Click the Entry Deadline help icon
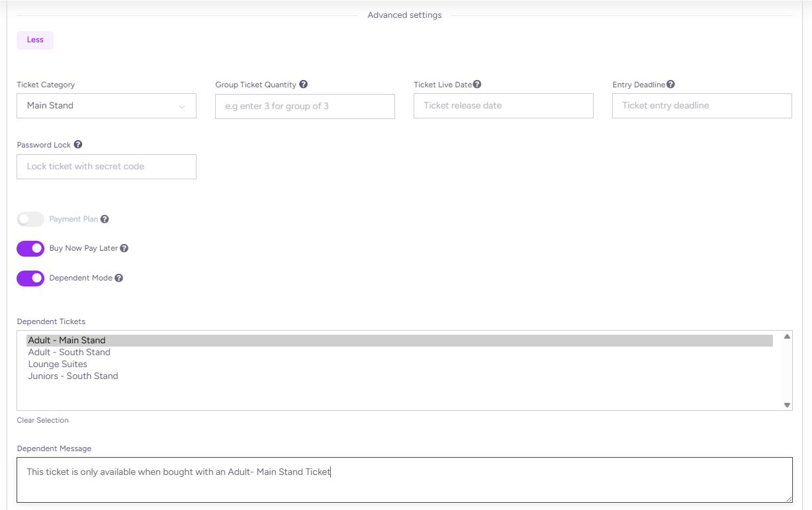The width and height of the screenshot is (812, 510). [x=670, y=85]
